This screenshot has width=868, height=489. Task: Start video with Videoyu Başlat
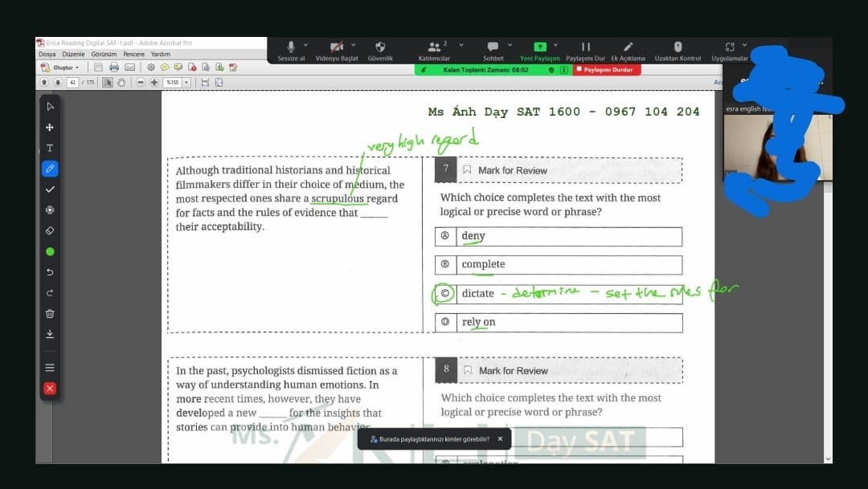pyautogui.click(x=337, y=51)
